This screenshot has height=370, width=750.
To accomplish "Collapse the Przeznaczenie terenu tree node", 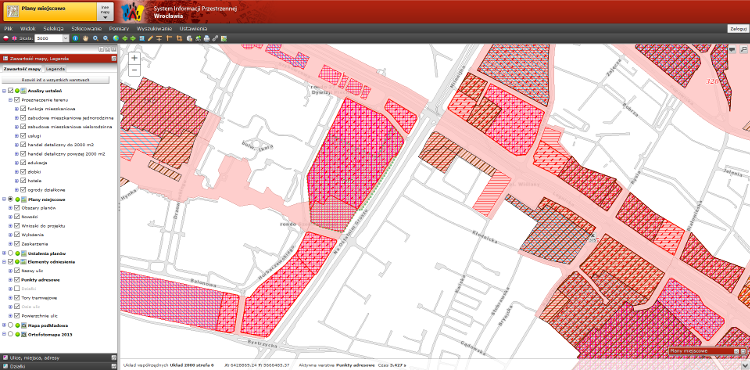I will (10, 100).
